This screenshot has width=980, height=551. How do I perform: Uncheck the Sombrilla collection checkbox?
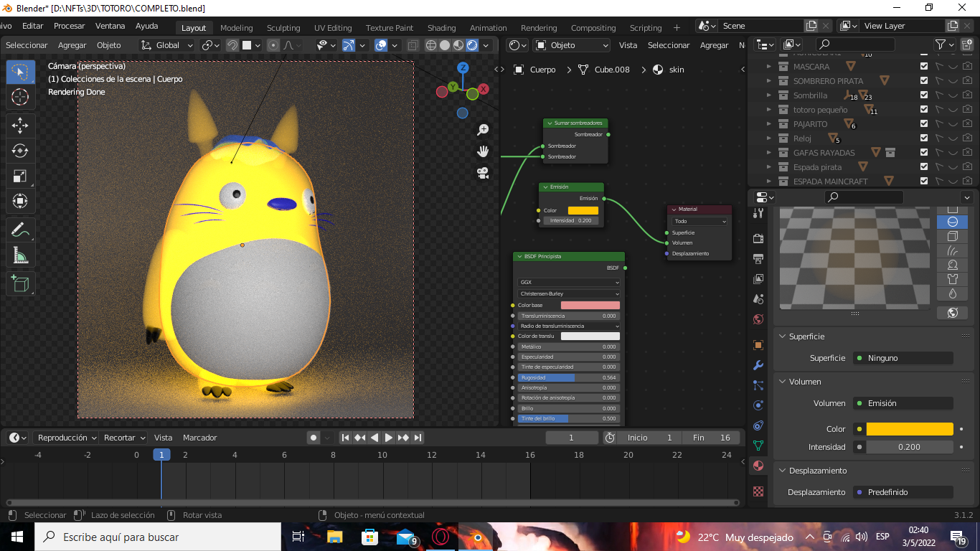click(924, 95)
